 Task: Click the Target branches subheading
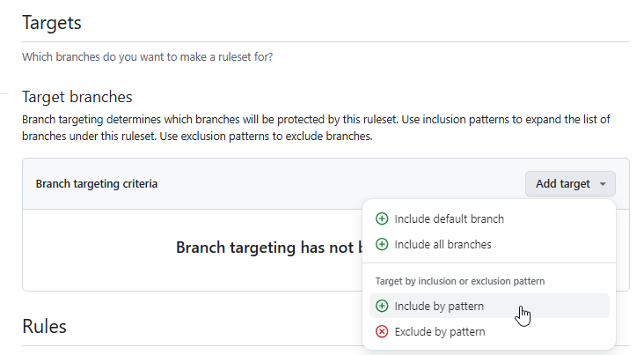point(77,97)
